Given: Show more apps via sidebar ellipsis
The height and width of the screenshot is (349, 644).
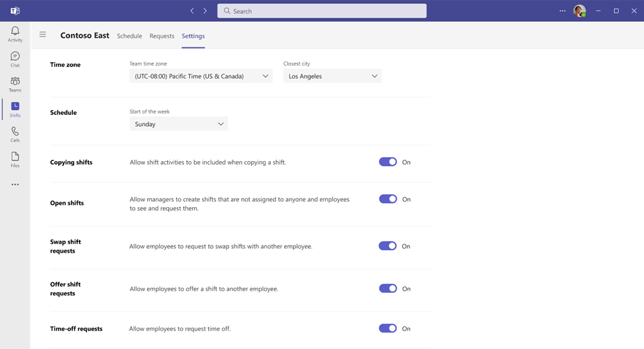Looking at the screenshot, I should pos(15,184).
